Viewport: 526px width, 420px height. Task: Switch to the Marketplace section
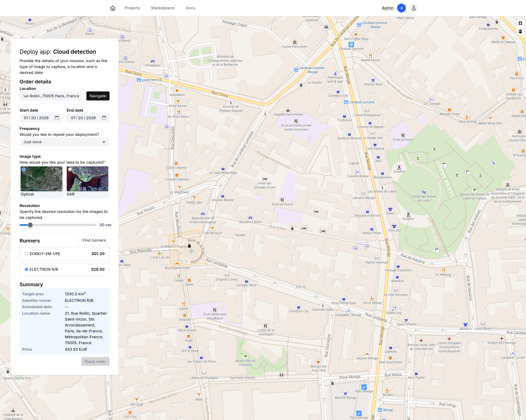tap(162, 8)
